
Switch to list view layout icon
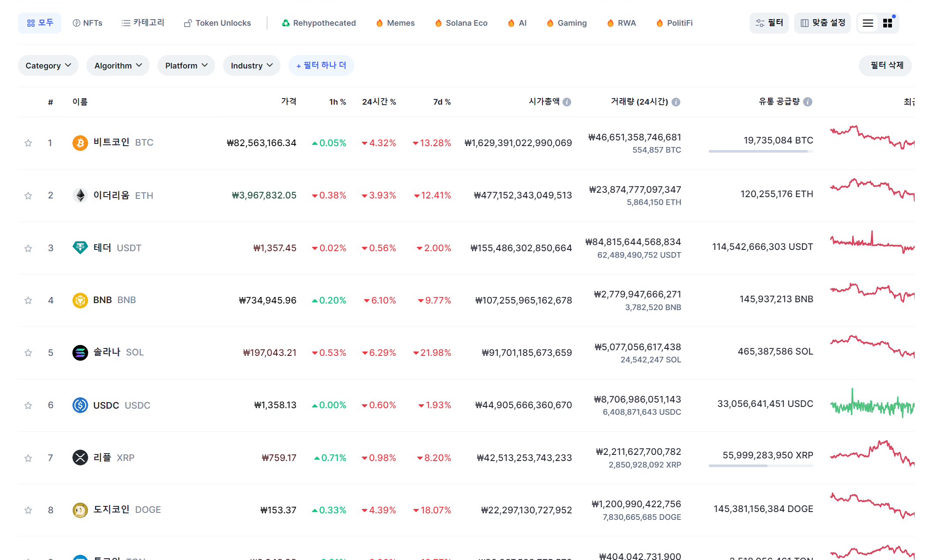[x=868, y=23]
